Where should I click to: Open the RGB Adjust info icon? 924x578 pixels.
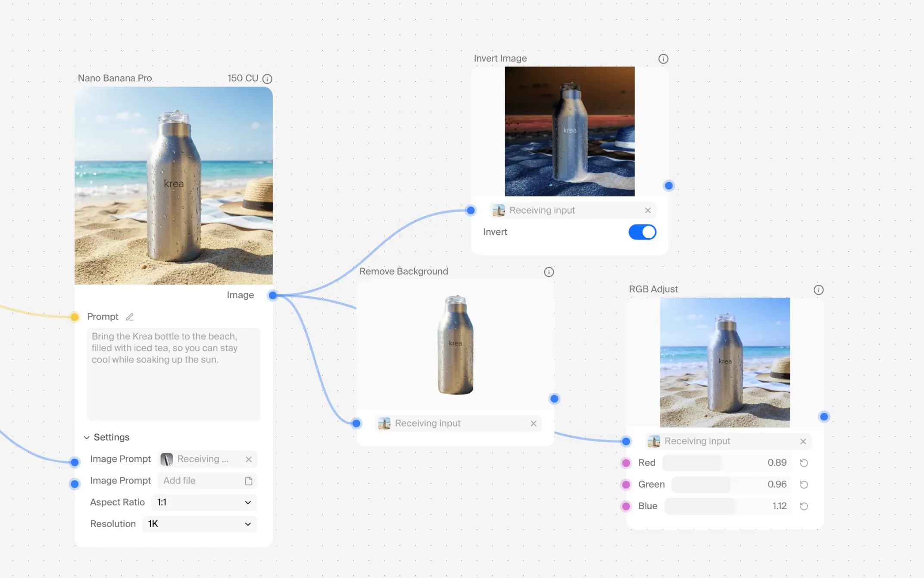pos(818,290)
